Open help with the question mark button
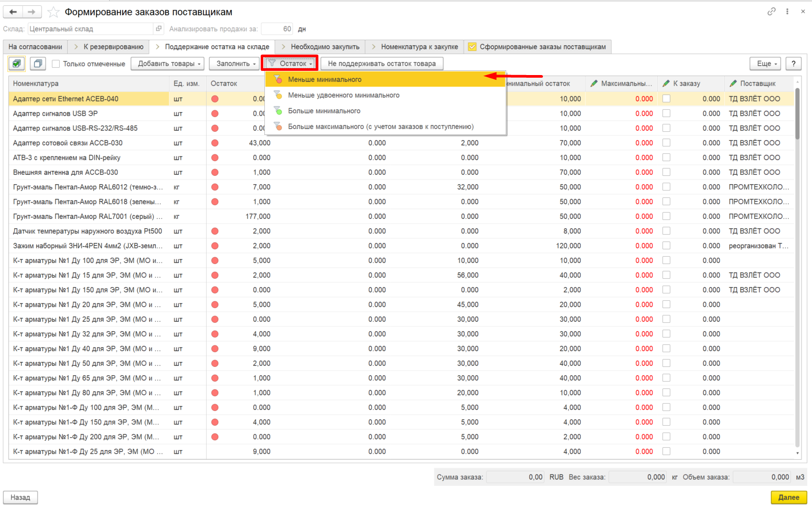 (x=794, y=64)
